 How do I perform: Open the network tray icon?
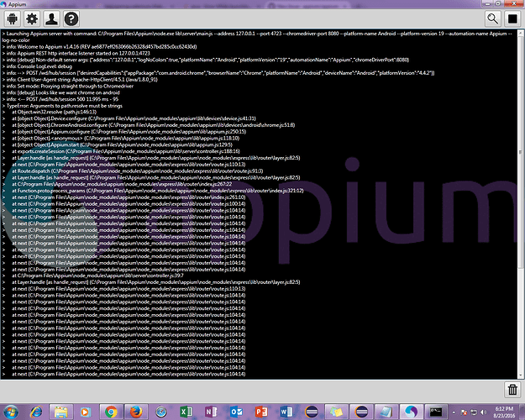(x=474, y=412)
